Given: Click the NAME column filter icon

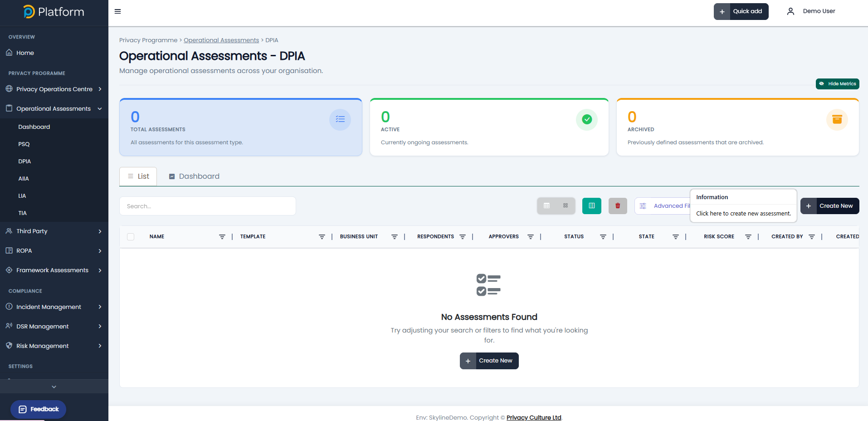Looking at the screenshot, I should coord(222,237).
